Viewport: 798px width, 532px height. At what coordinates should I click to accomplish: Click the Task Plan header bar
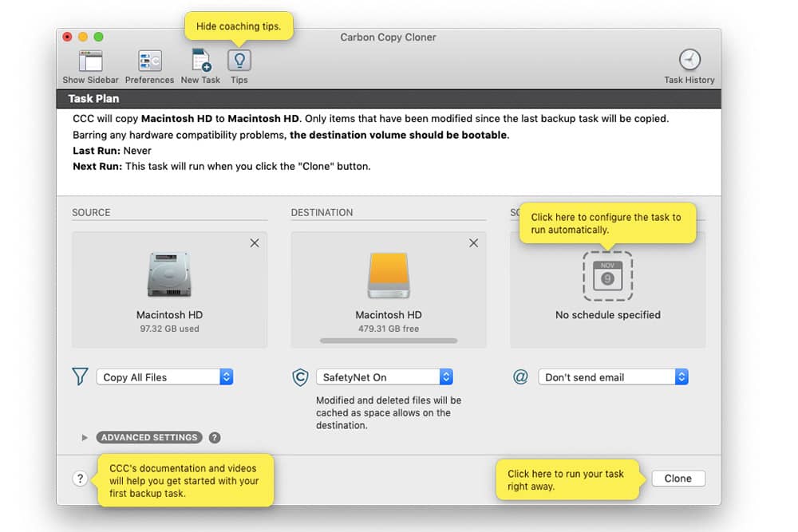389,99
